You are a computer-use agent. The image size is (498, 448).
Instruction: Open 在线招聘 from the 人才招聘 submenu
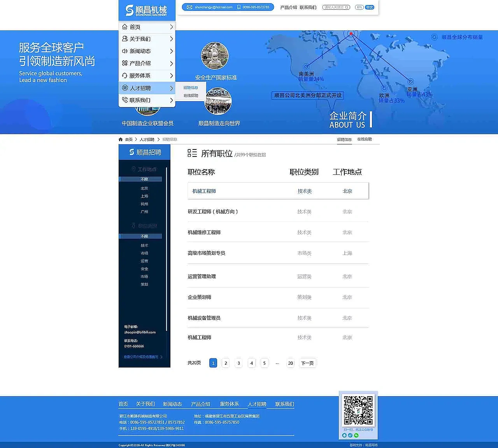click(x=190, y=95)
